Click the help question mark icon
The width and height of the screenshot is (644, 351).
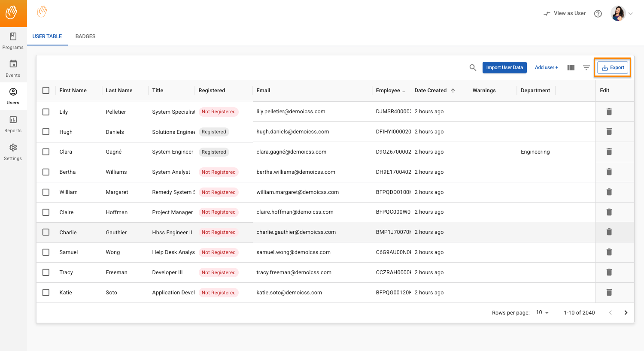tap(598, 14)
